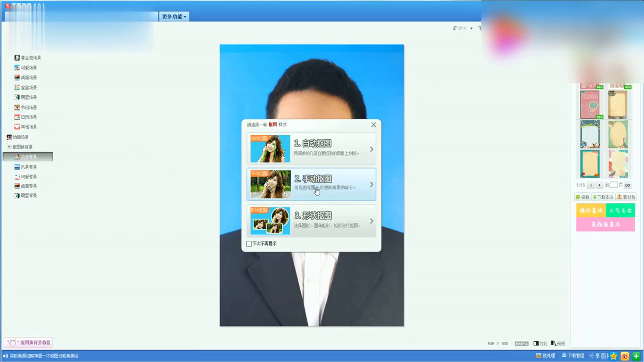Click the GO page jump button
This screenshot has width=644, height=362.
click(627, 185)
